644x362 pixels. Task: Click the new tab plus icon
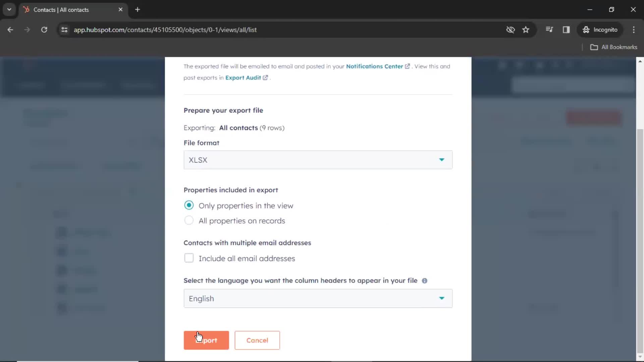(137, 10)
